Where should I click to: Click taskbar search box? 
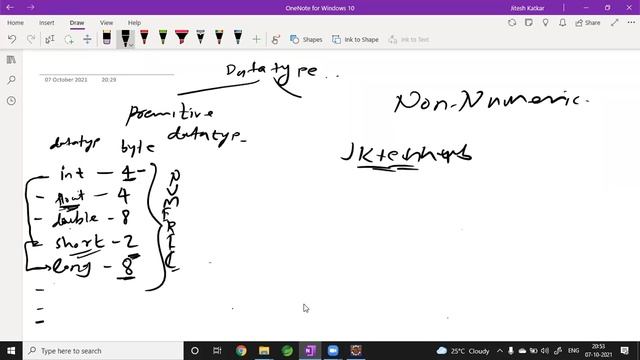click(x=103, y=351)
